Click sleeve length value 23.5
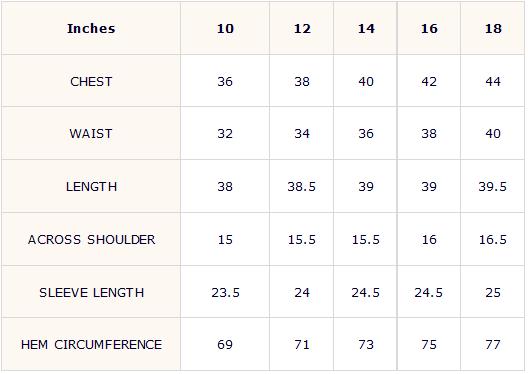The height and width of the screenshot is (374, 528). [225, 293]
